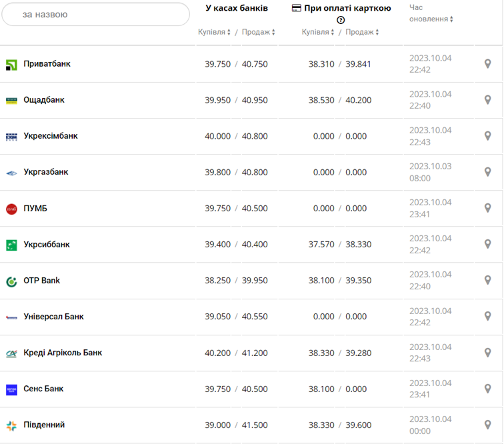Show ПУМБ branches via map pin
Screen dimensions: 504x444
[x=487, y=208]
